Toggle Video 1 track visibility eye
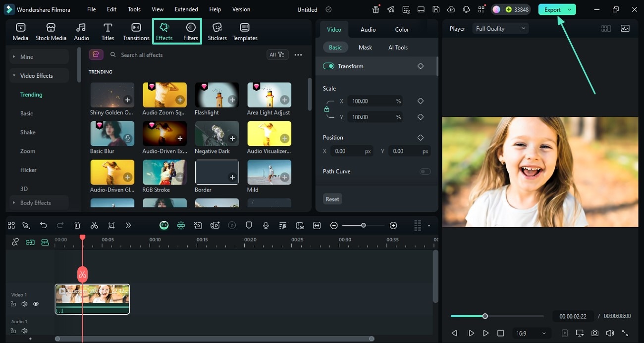The height and width of the screenshot is (343, 644). [x=36, y=304]
